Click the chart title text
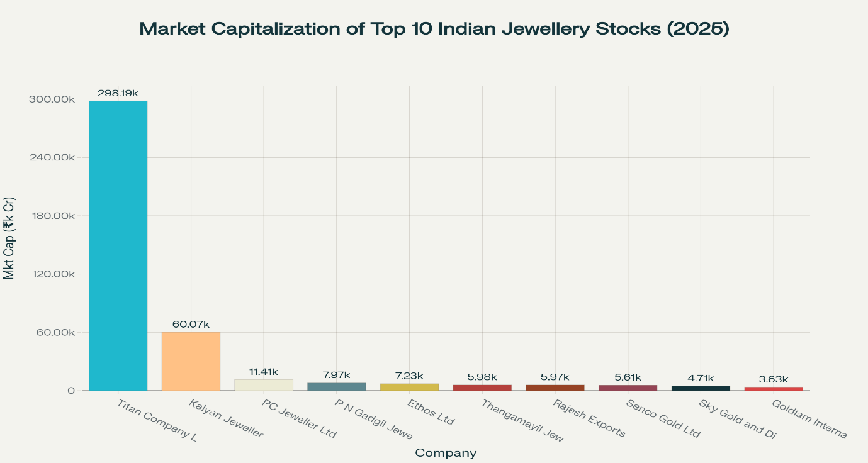 pyautogui.click(x=434, y=29)
